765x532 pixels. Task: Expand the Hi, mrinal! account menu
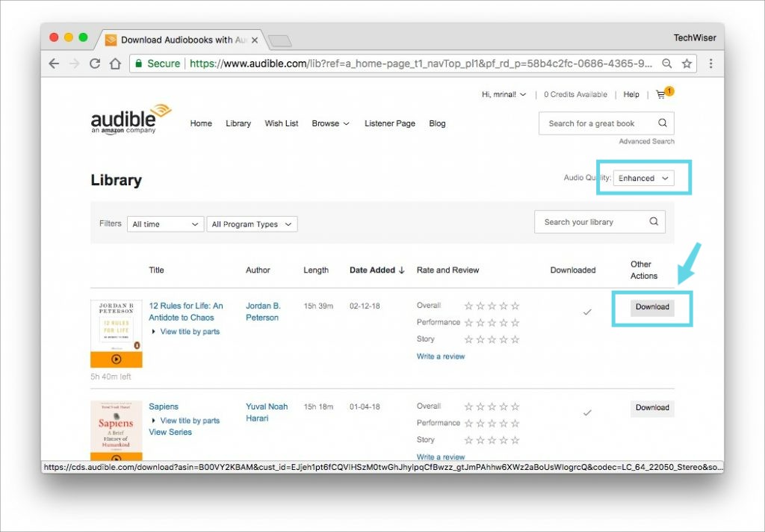[504, 94]
